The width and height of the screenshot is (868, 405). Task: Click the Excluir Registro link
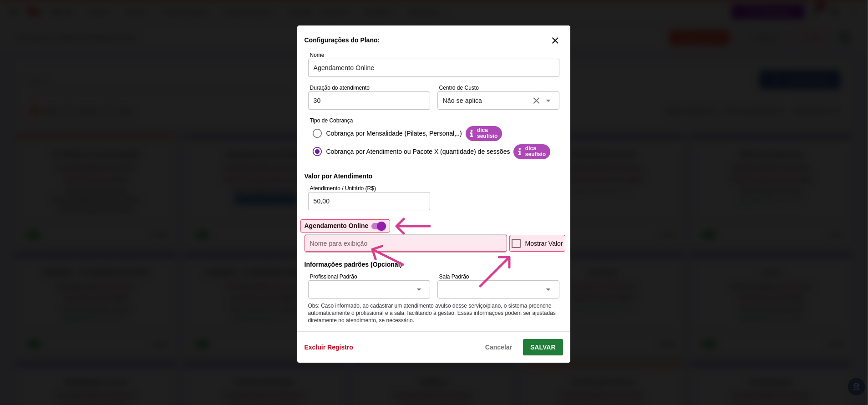pos(329,347)
